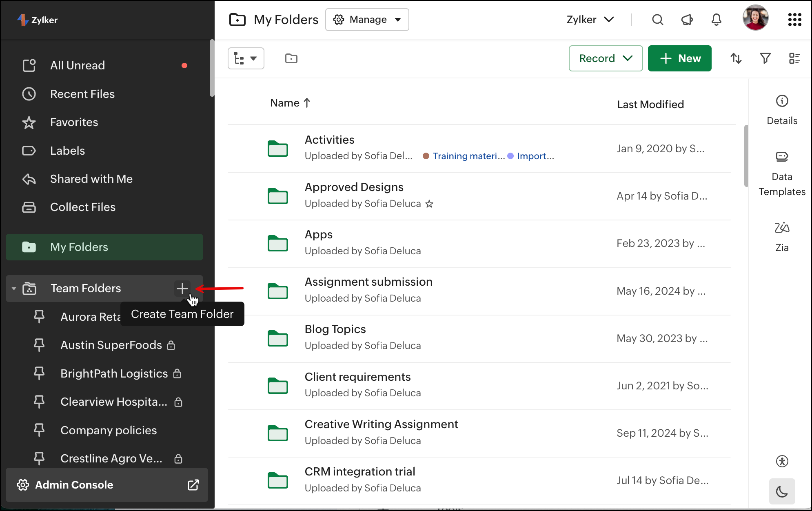The image size is (812, 511).
Task: Open the filter funnel icon
Action: (765, 58)
